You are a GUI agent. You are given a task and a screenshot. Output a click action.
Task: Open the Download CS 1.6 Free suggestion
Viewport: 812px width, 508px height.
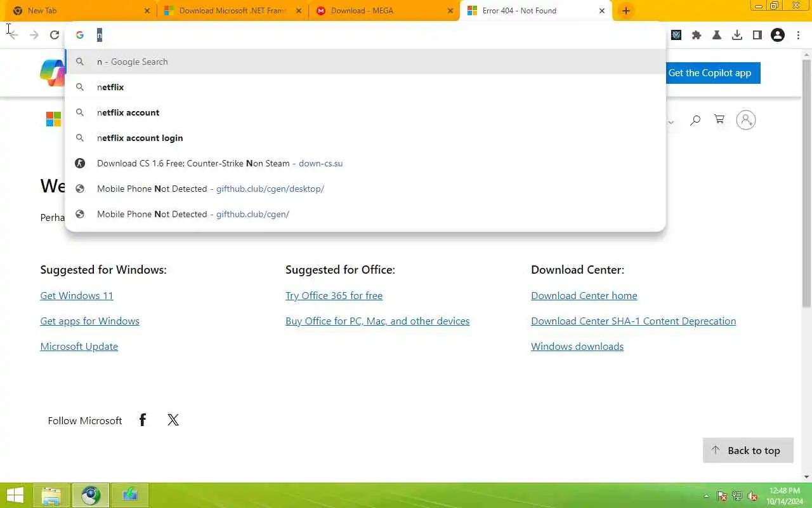click(x=365, y=163)
